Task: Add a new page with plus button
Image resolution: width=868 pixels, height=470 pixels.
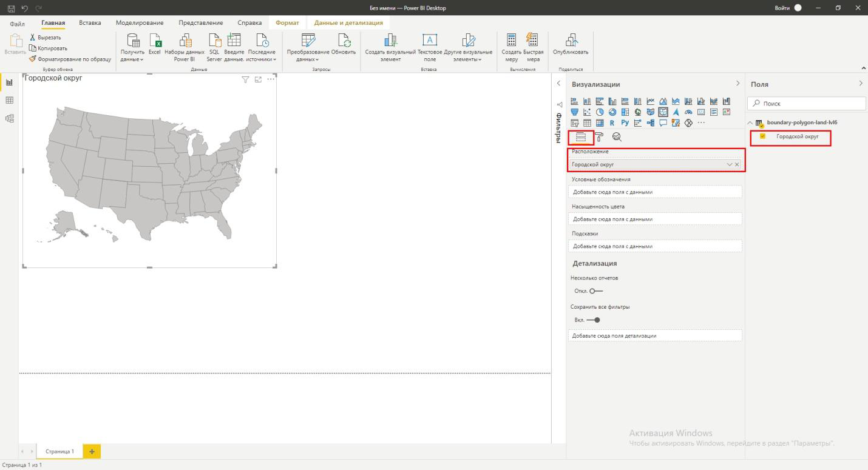Action: [92, 452]
